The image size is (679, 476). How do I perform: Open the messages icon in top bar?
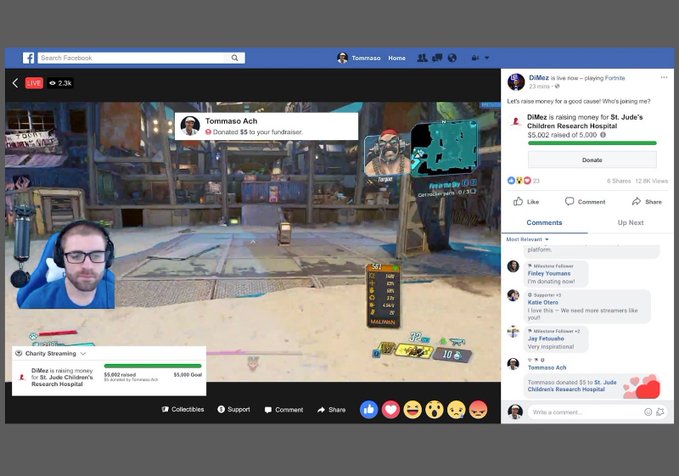(437, 58)
